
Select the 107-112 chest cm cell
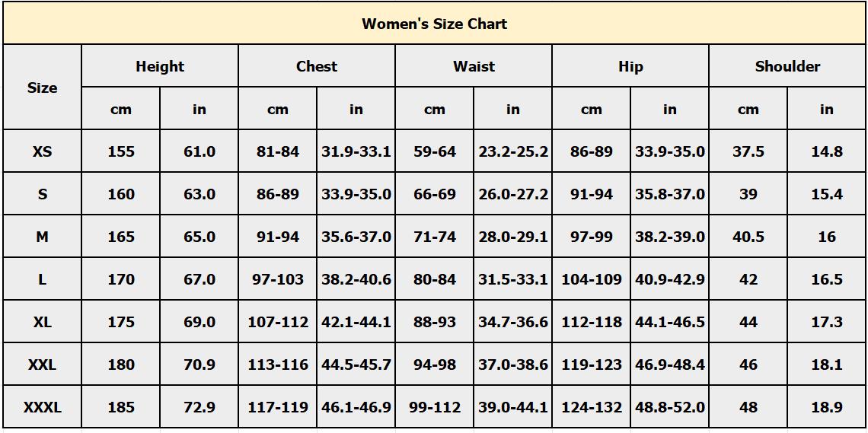(x=278, y=322)
